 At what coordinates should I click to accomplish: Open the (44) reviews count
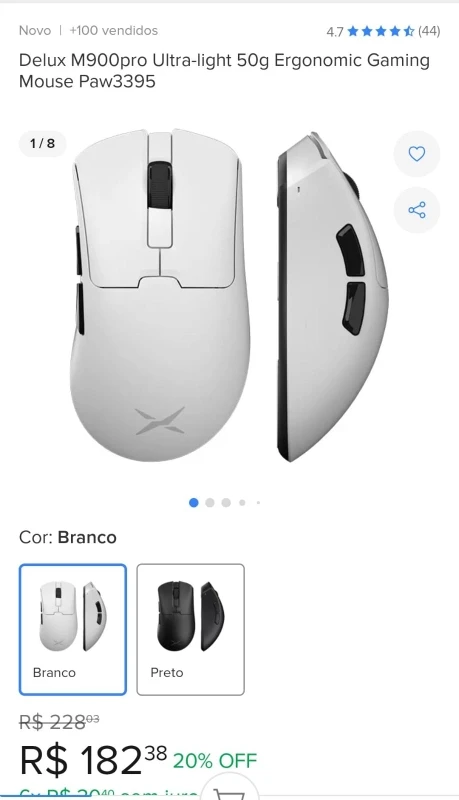[429, 31]
